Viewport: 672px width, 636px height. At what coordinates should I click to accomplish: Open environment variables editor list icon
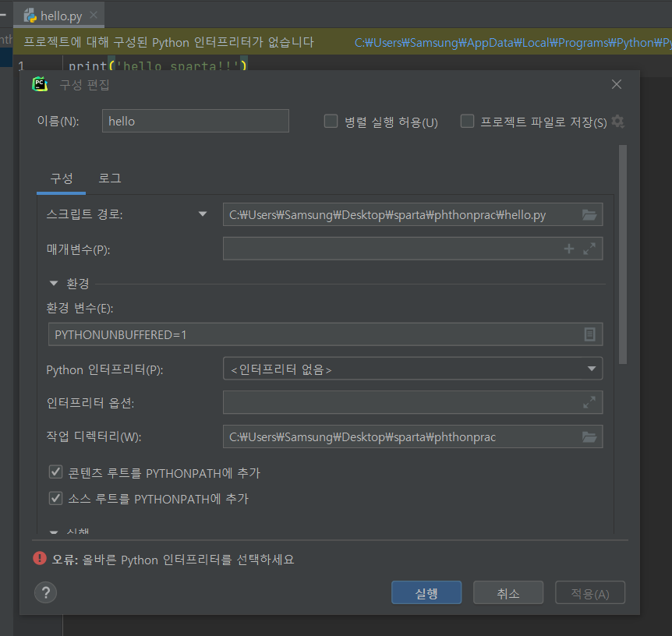point(589,334)
